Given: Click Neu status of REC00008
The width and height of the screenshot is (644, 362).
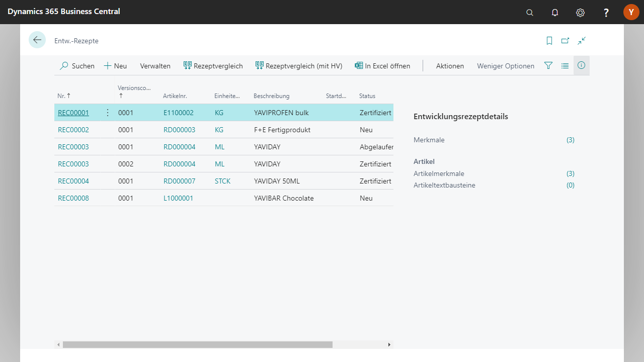Looking at the screenshot, I should coord(366,198).
